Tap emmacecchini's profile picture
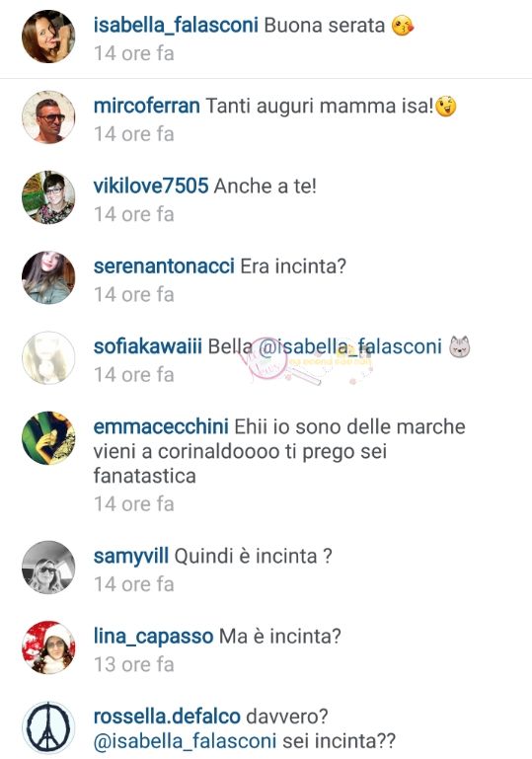Screen dimensions: 532x759 (x=48, y=438)
